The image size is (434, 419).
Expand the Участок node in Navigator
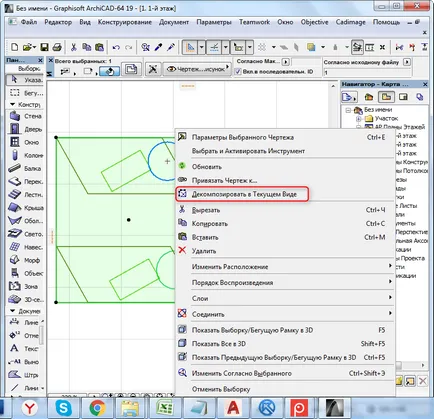tap(358, 119)
